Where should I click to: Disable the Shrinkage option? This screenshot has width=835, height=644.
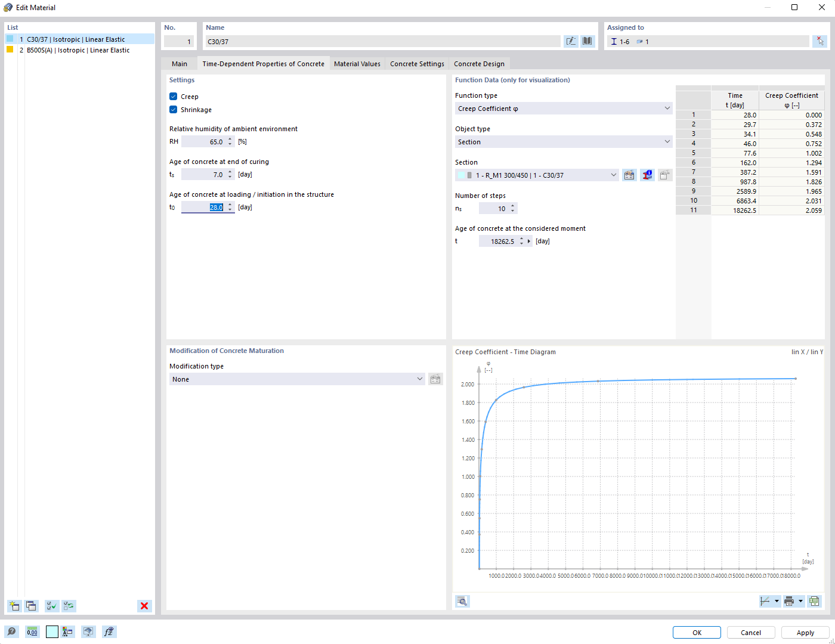click(x=173, y=109)
